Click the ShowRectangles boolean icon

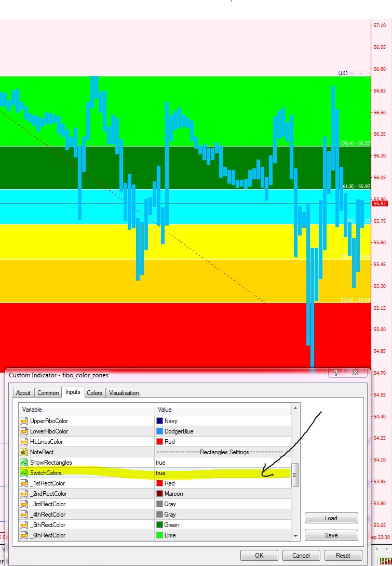24,463
